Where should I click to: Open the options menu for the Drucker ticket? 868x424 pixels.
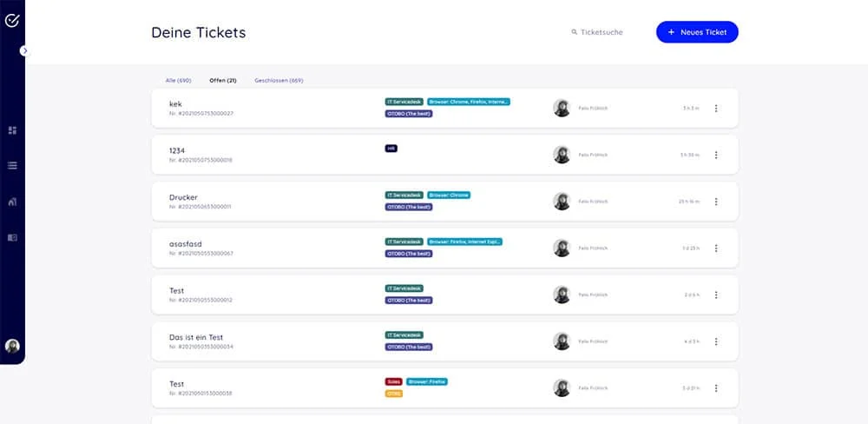pyautogui.click(x=716, y=201)
